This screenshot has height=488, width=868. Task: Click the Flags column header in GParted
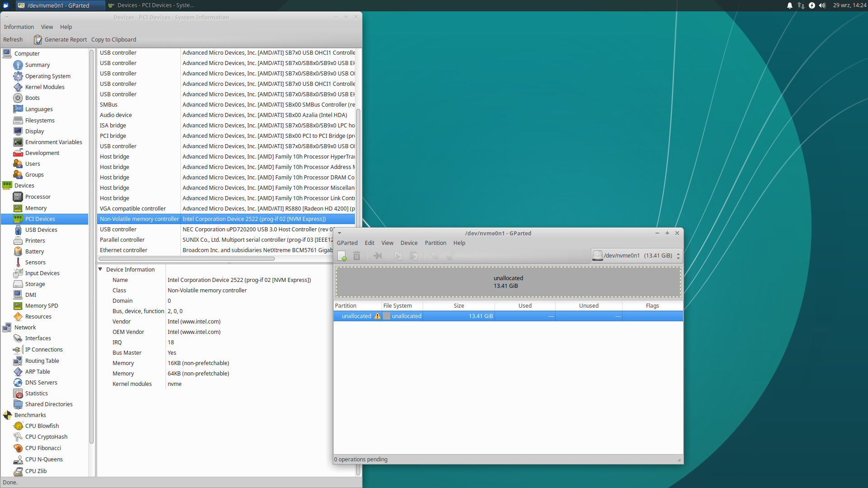click(652, 306)
